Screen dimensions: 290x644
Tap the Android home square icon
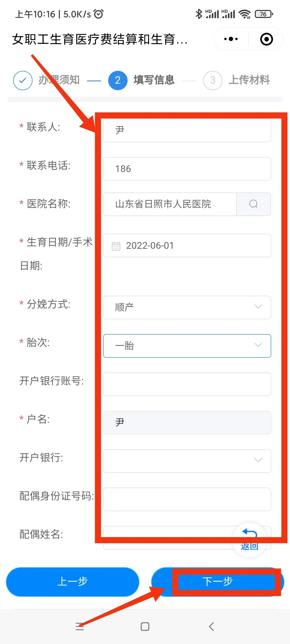point(145,627)
